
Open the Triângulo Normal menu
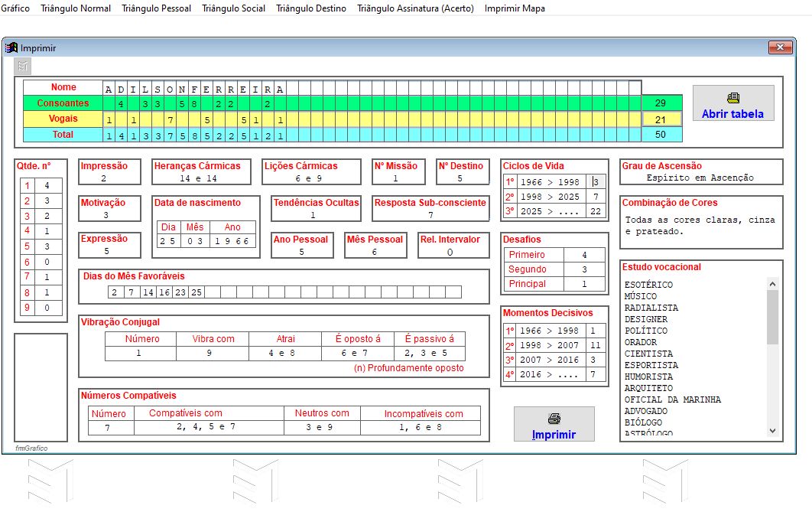click(76, 8)
